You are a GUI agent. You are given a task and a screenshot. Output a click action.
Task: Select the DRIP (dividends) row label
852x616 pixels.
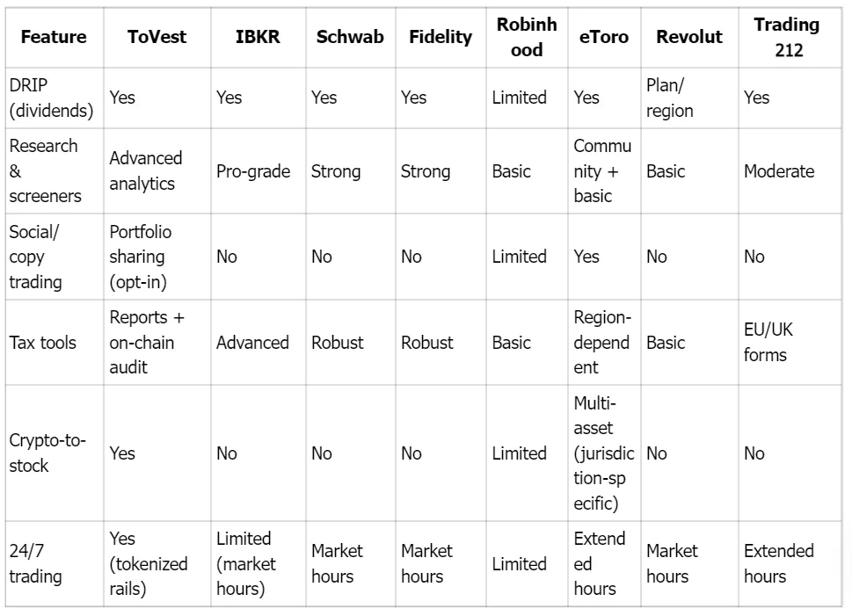pyautogui.click(x=51, y=98)
